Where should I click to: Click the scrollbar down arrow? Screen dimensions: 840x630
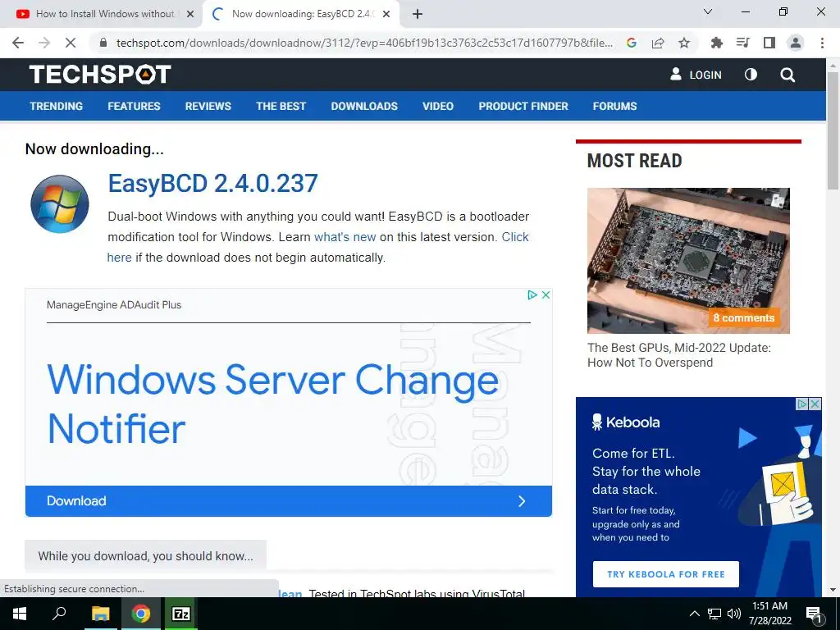click(x=833, y=591)
